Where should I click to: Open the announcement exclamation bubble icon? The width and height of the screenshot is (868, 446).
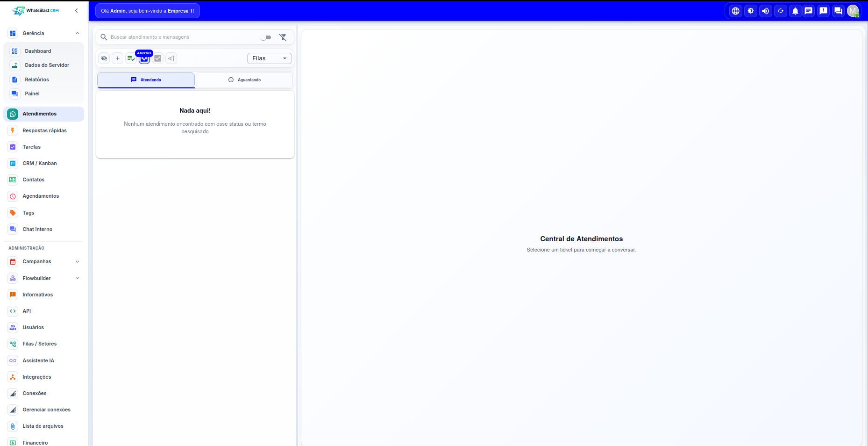(824, 11)
